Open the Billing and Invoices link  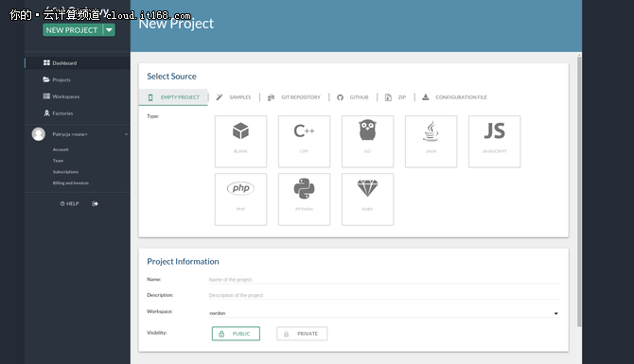[71, 183]
